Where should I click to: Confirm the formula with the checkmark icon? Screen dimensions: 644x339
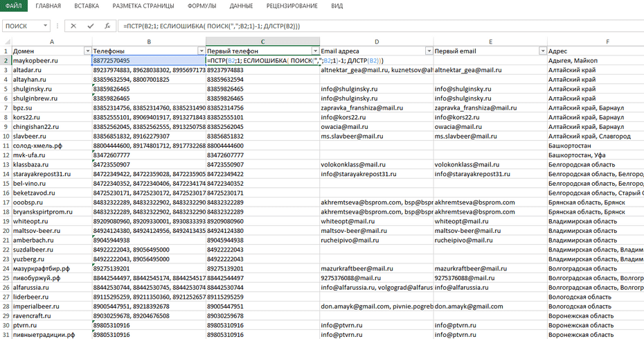pos(90,26)
